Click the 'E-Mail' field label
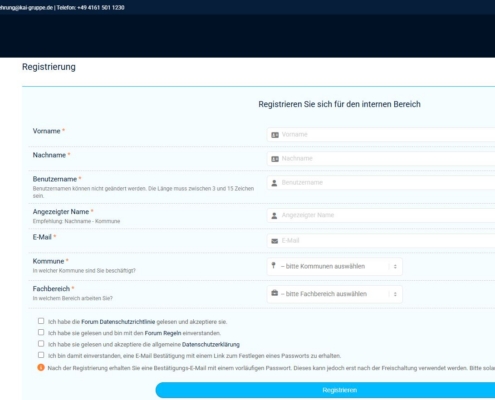The width and height of the screenshot is (495, 400). [x=42, y=237]
